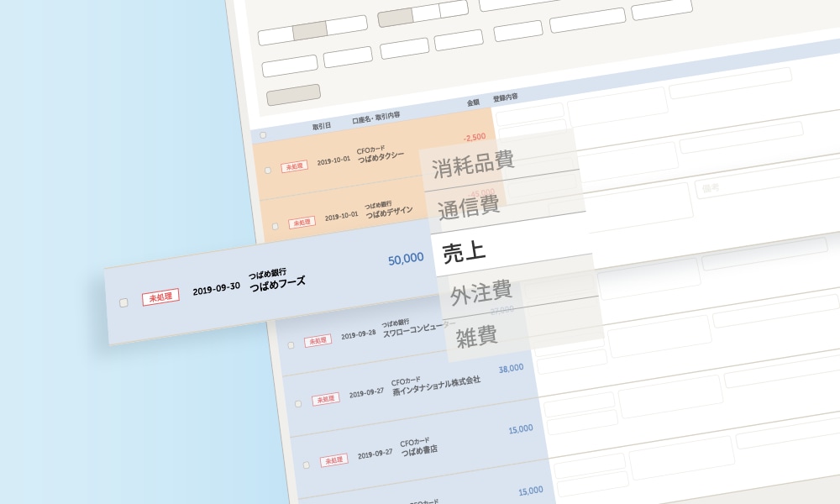Toggle the select-all checkbox in table header

point(263,134)
